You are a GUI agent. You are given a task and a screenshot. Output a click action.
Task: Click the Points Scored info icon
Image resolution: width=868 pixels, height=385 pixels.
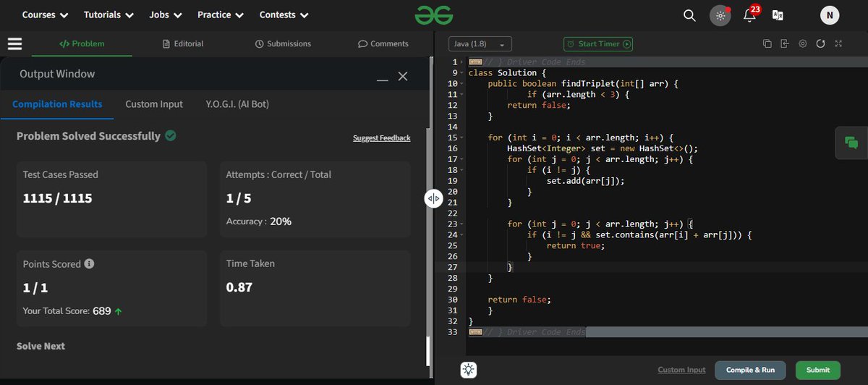coord(88,264)
